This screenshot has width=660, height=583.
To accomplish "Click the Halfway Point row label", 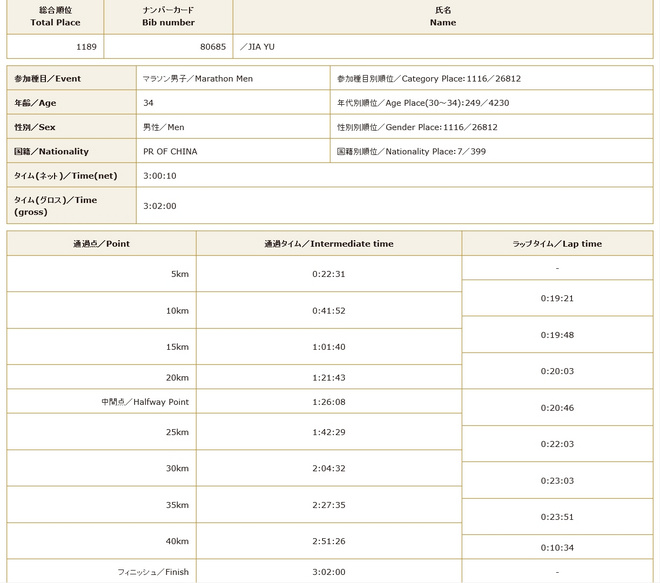I will [145, 401].
